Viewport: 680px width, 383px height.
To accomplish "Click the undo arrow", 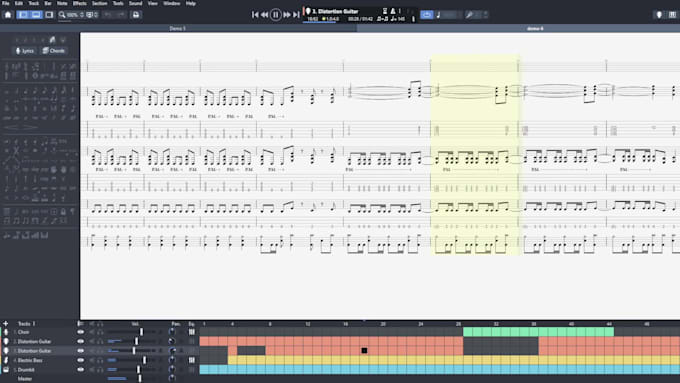I will coord(108,15).
